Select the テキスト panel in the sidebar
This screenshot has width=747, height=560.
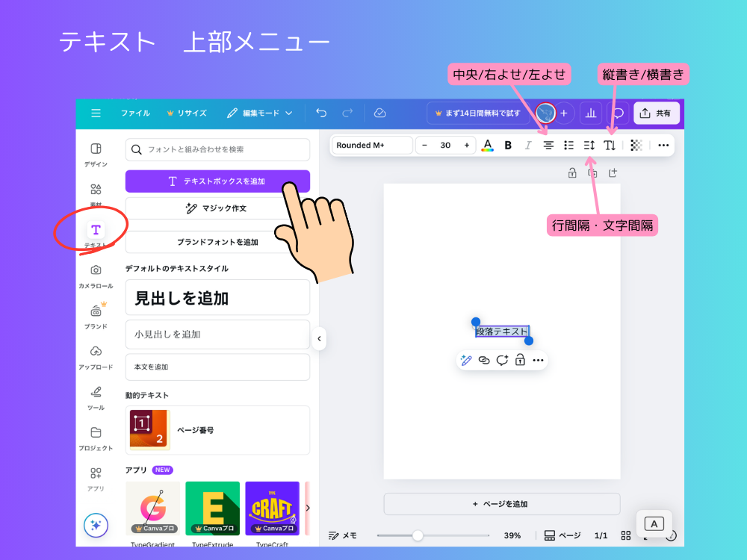click(x=96, y=230)
